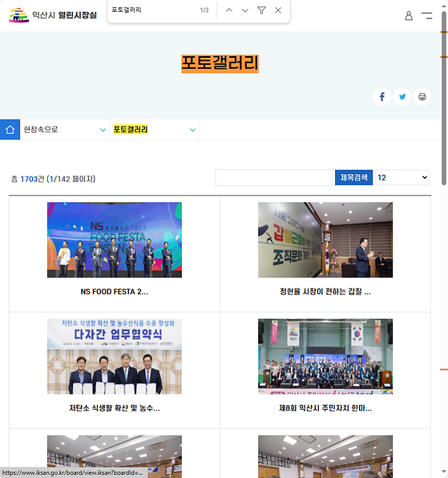This screenshot has width=448, height=478.
Task: Expand the 현장속으로 breadcrumb dropdown
Action: click(65, 130)
